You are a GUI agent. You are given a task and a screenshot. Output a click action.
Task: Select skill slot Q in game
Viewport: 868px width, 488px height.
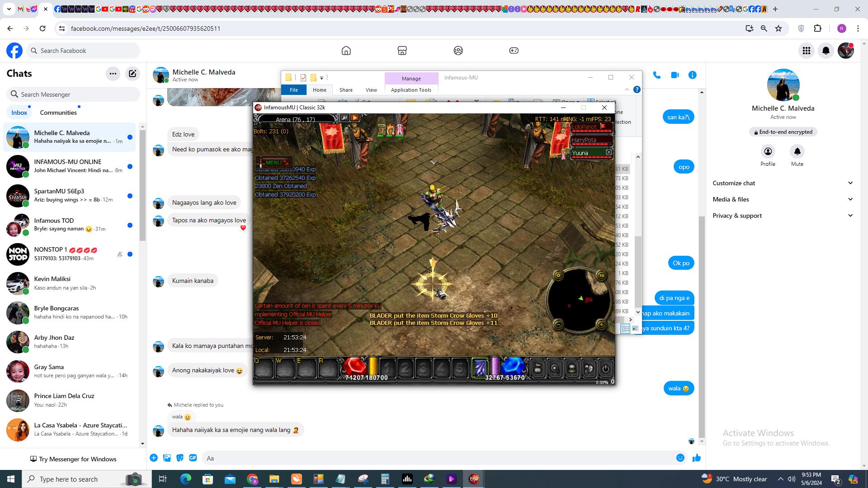[x=264, y=368]
